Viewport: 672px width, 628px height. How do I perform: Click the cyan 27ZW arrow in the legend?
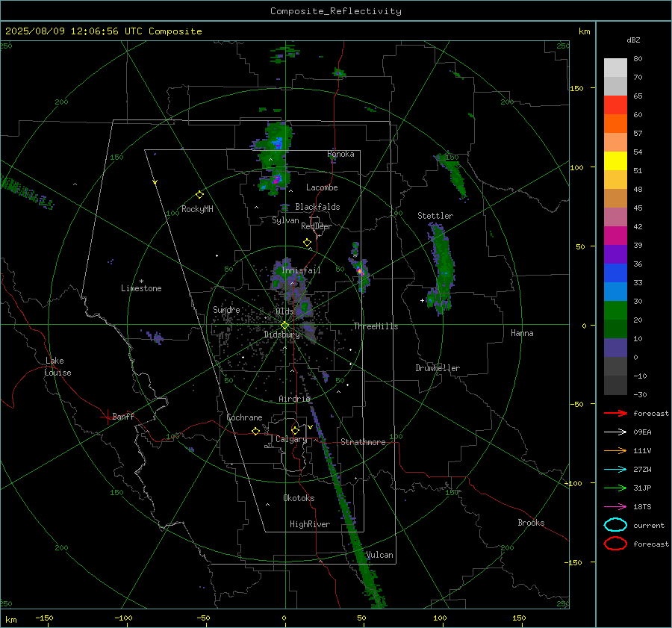coord(615,470)
